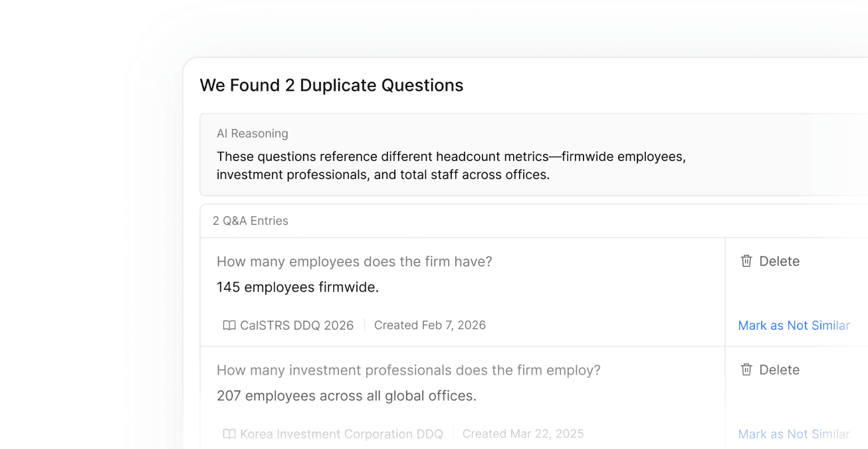Select the answer '207 employees across all global offices.'
Viewport: 868px width, 449px height.
point(346,396)
